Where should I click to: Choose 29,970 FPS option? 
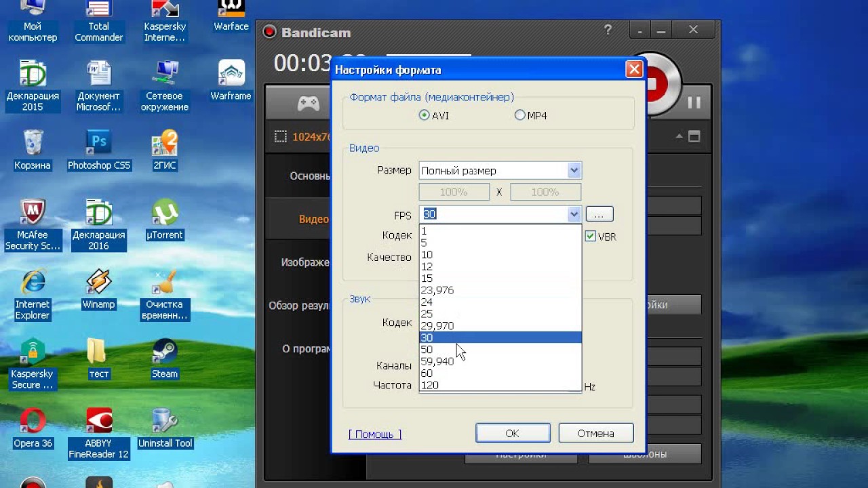point(500,326)
